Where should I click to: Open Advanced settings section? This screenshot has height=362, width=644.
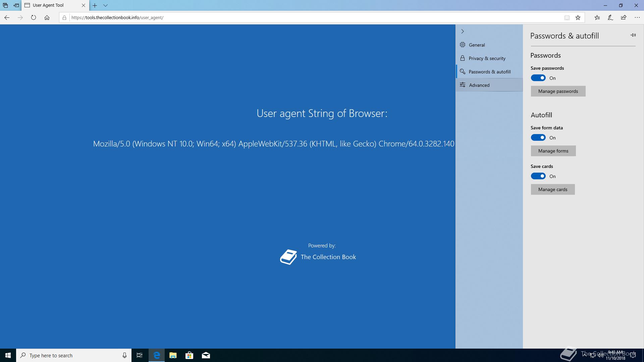pyautogui.click(x=489, y=85)
